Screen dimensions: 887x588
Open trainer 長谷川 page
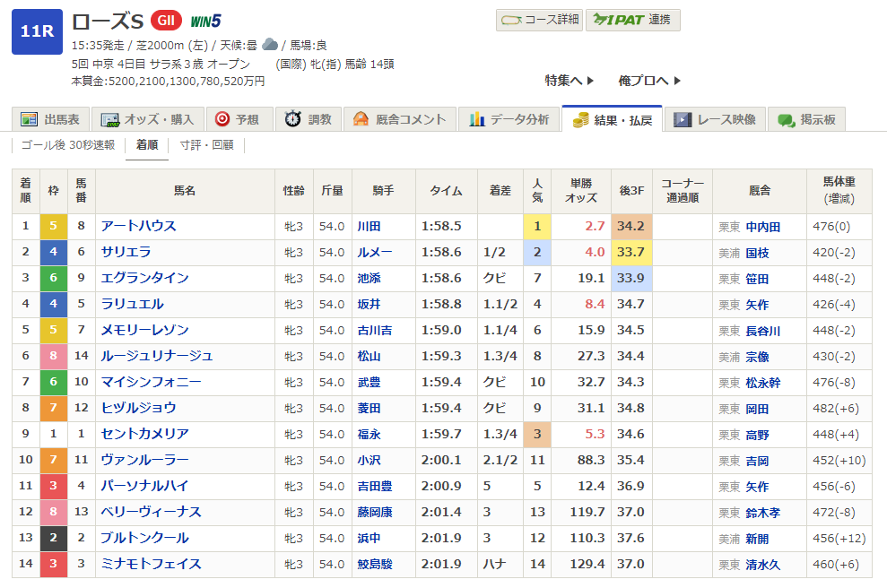[x=763, y=332]
